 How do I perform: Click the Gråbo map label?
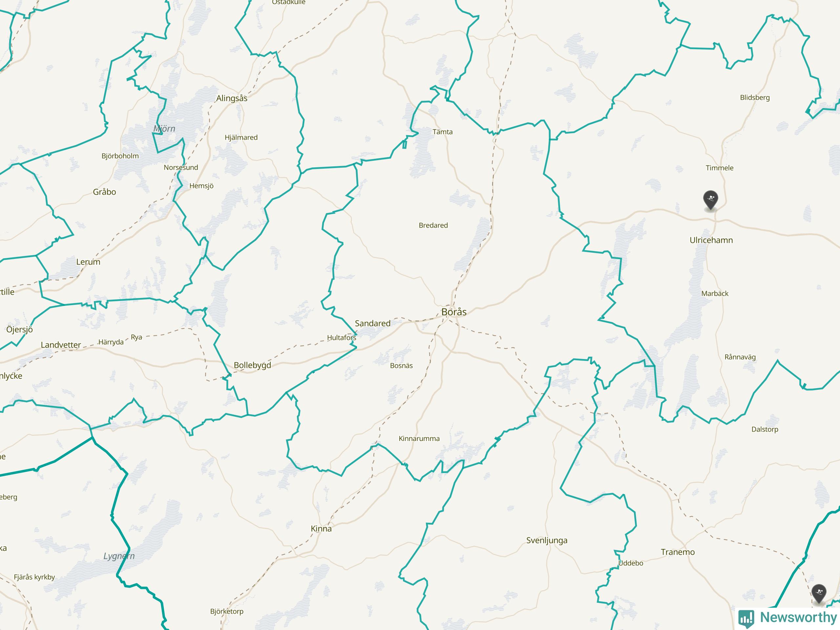click(104, 192)
